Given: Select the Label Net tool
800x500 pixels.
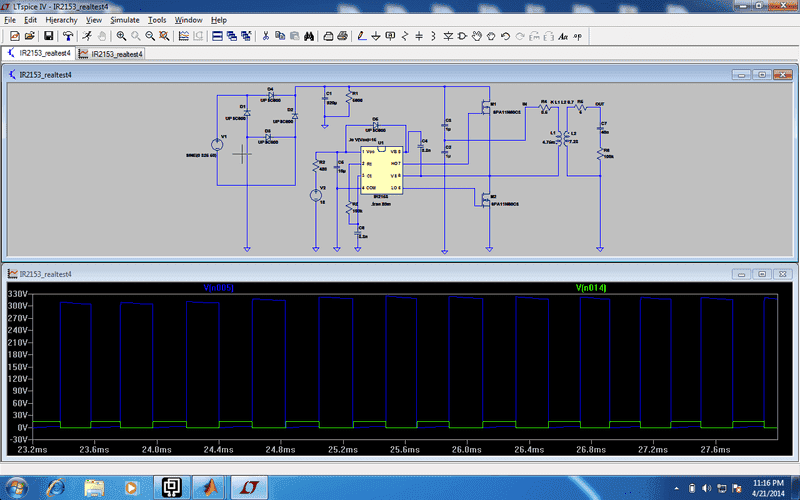Looking at the screenshot, I should 390,36.
